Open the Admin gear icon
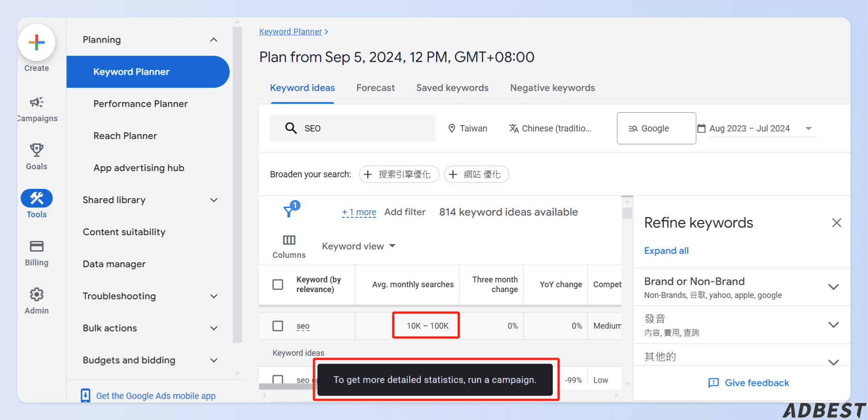This screenshot has width=868, height=420. click(x=37, y=294)
